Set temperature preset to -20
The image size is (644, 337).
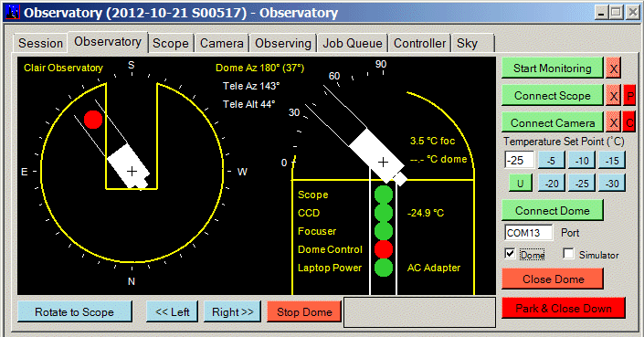pos(552,183)
